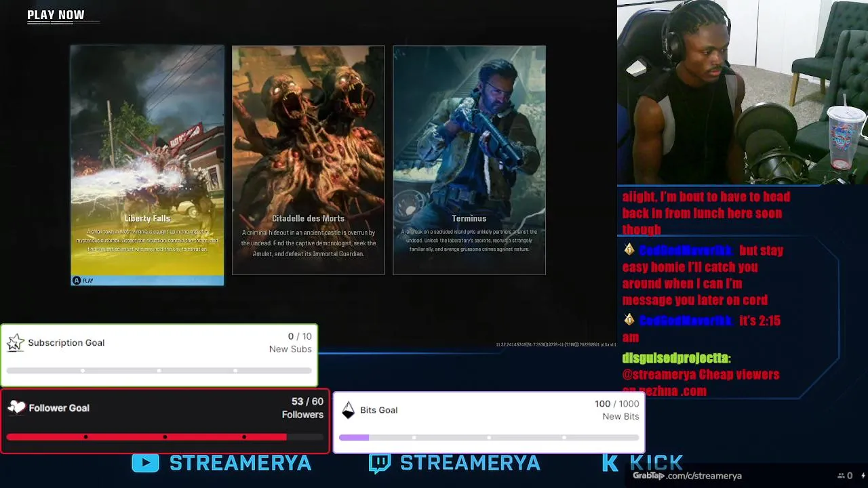The width and height of the screenshot is (868, 488).
Task: Click the red Follower Goal progress bar
Action: click(x=165, y=437)
